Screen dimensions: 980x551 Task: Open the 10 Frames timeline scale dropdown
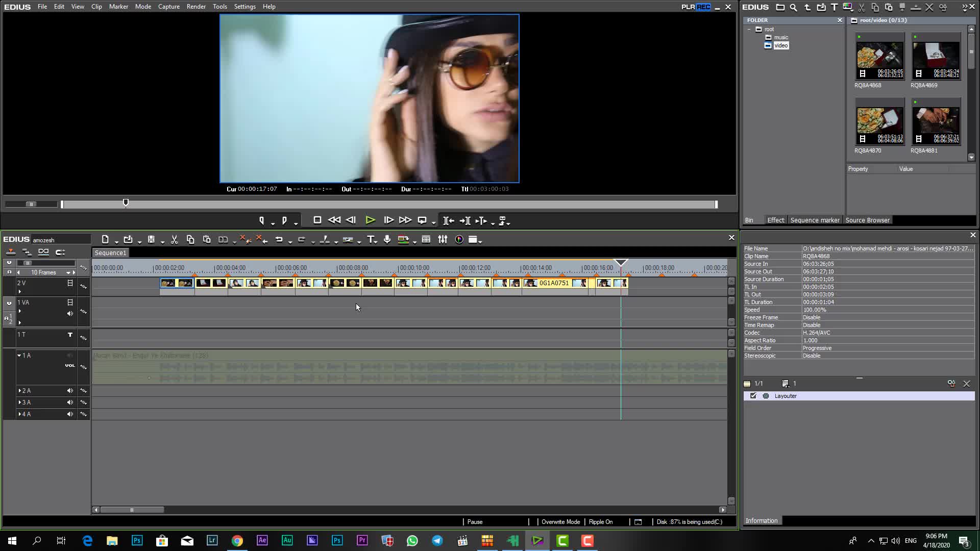tap(68, 272)
